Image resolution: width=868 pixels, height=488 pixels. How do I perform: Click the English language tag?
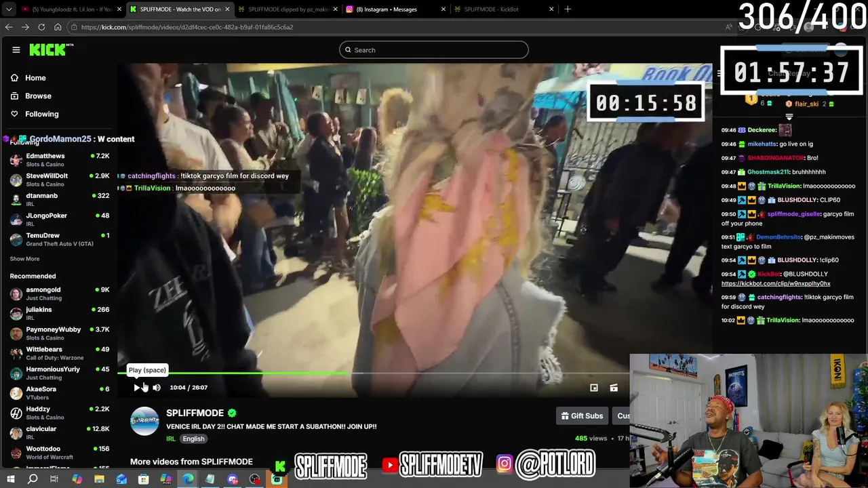tap(193, 439)
